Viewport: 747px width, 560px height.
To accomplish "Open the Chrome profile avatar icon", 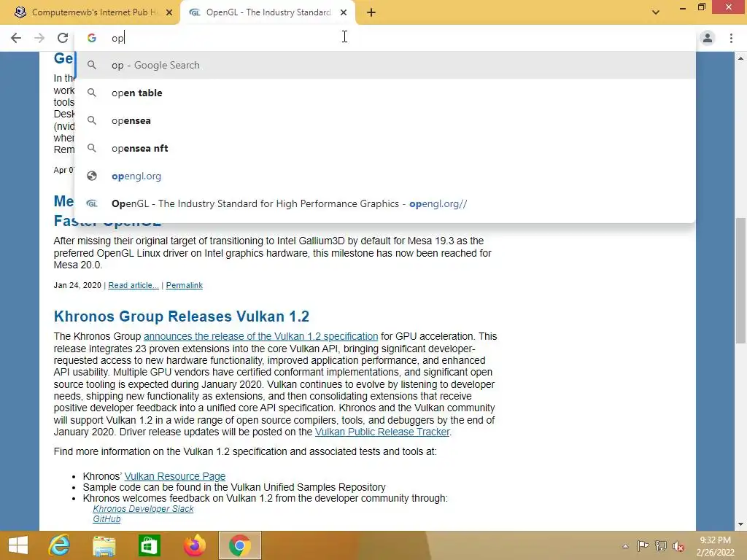I will tap(708, 38).
